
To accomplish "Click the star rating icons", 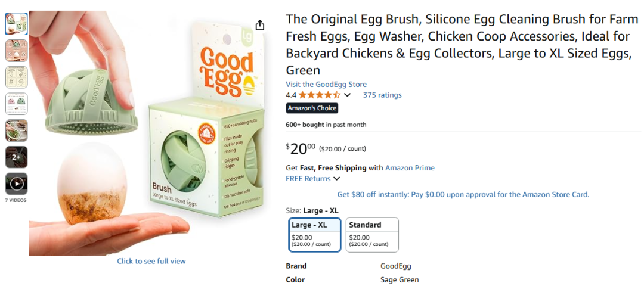I will click(x=319, y=95).
